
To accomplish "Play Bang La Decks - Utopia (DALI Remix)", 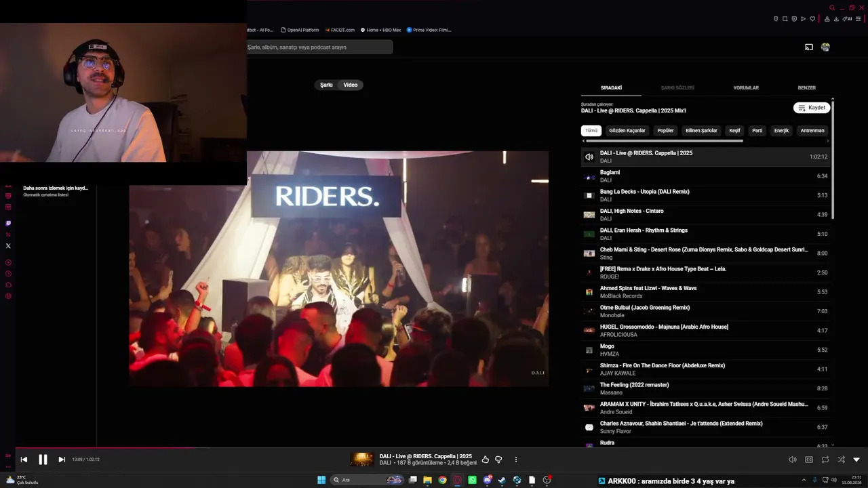I will 705,195.
